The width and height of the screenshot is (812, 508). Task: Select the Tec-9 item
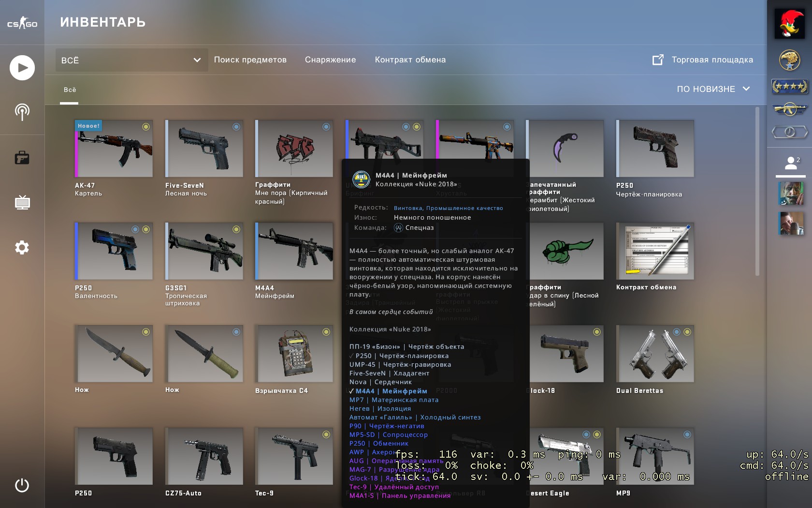tap(294, 456)
